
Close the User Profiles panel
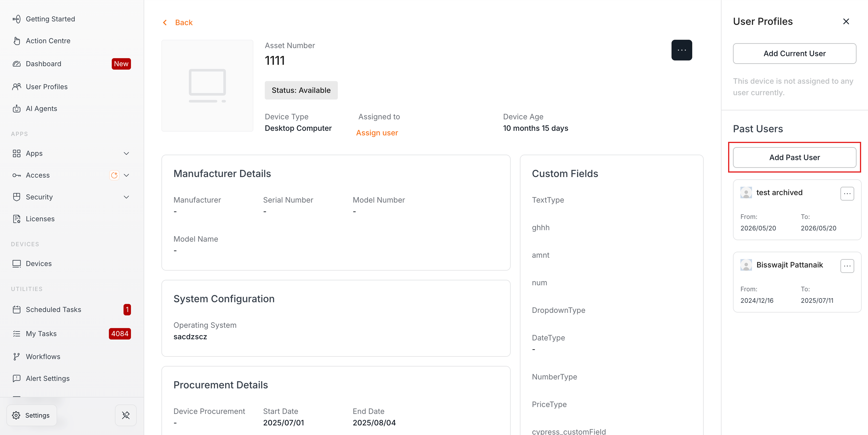846,21
